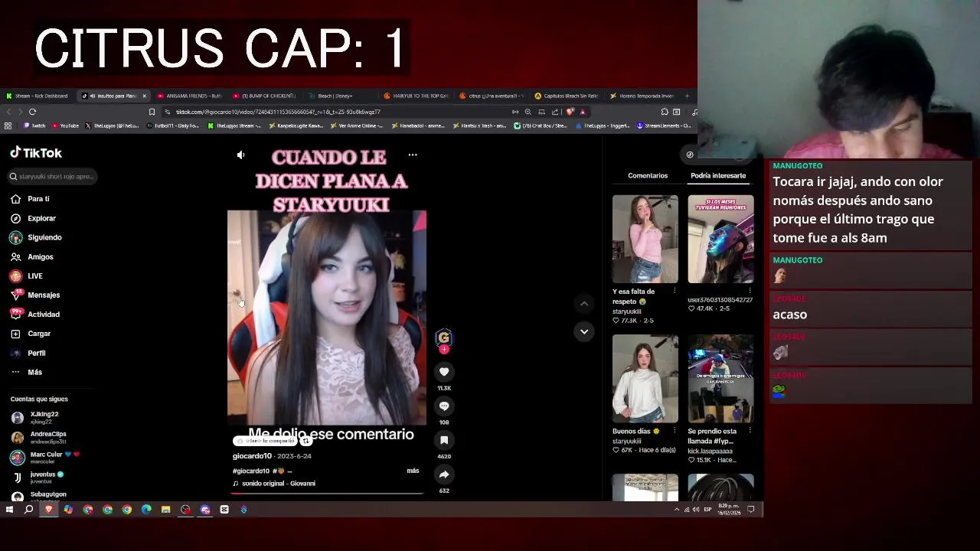This screenshot has height=551, width=980.
Task: Go to the next video with down chevron
Action: click(584, 331)
